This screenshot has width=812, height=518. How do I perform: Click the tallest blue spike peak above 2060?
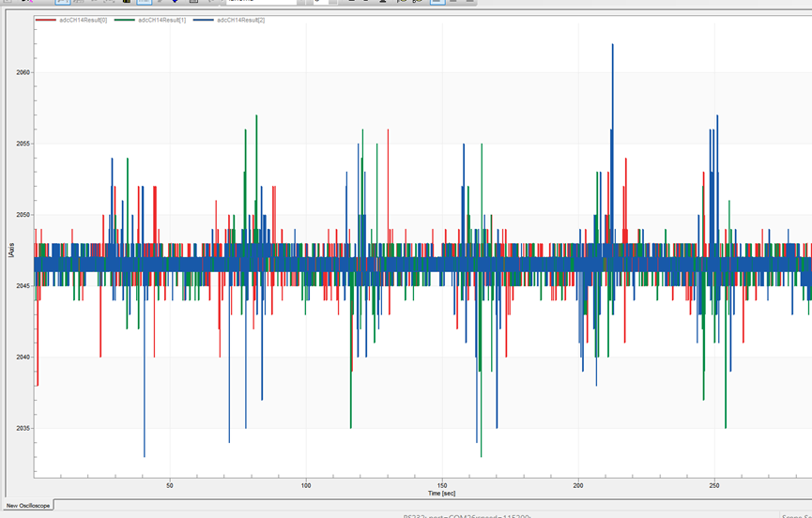point(613,46)
